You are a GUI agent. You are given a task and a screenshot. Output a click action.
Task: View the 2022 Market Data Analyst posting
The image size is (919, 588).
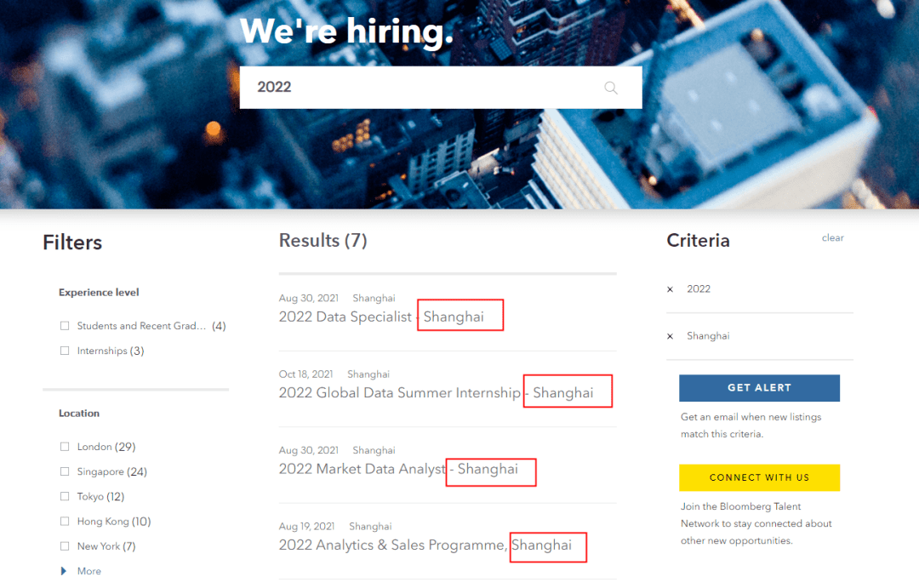[362, 469]
